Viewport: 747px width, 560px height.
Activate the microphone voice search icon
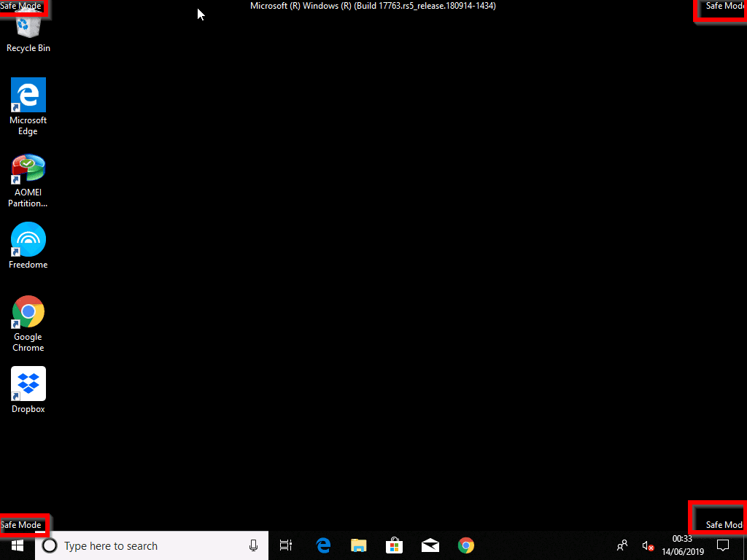[253, 545]
